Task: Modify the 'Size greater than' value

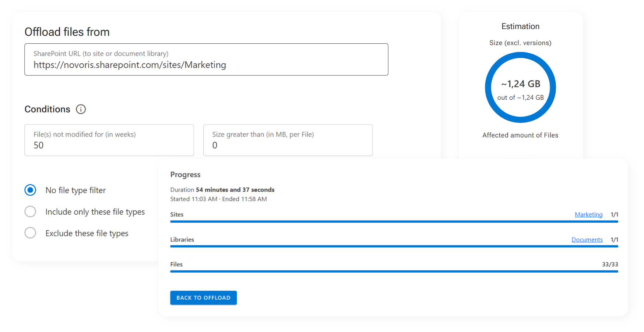Action: [288, 145]
